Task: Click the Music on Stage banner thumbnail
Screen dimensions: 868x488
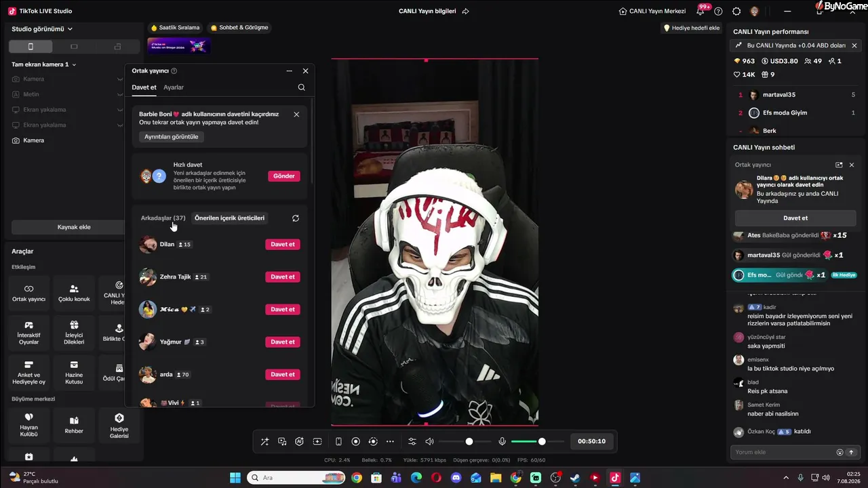Action: coord(179,46)
